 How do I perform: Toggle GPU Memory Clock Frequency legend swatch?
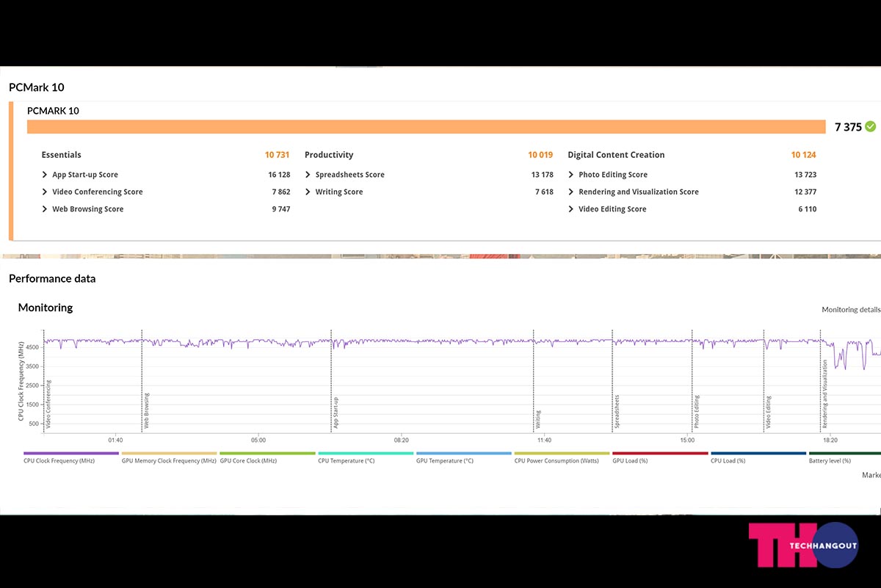point(169,454)
